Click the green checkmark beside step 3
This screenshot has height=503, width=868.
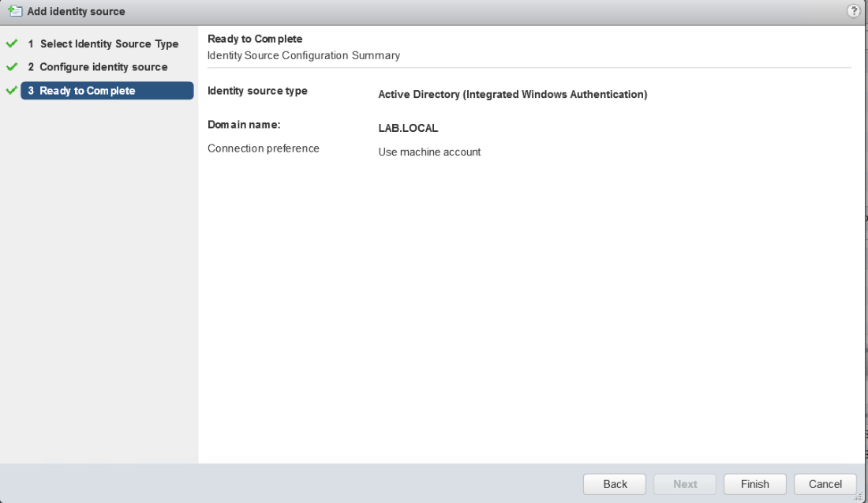pos(10,91)
